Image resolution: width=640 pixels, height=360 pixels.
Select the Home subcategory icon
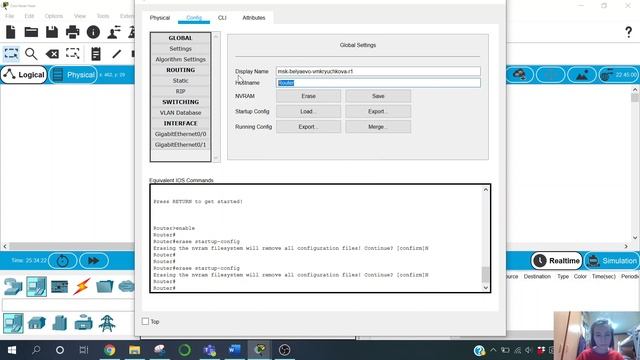click(37, 323)
